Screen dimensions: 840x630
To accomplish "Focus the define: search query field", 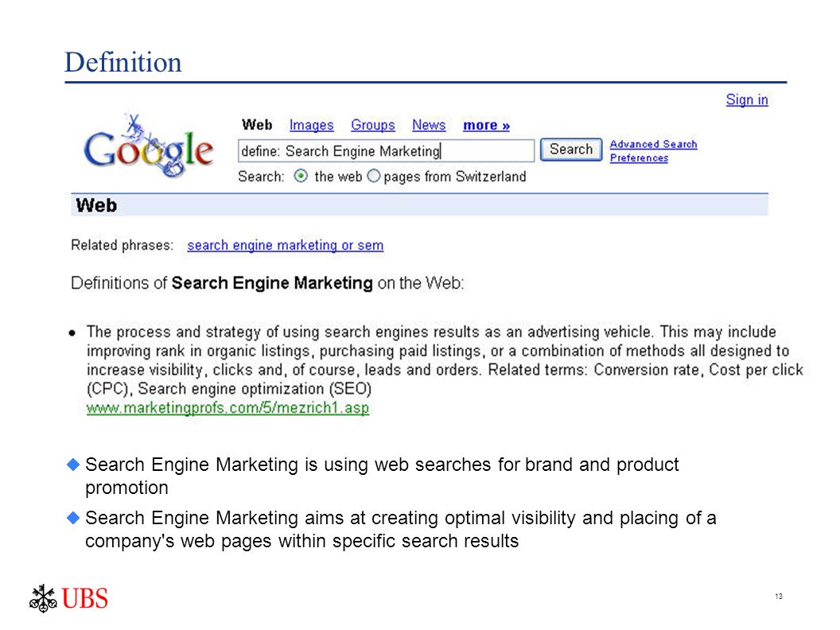I will [387, 150].
